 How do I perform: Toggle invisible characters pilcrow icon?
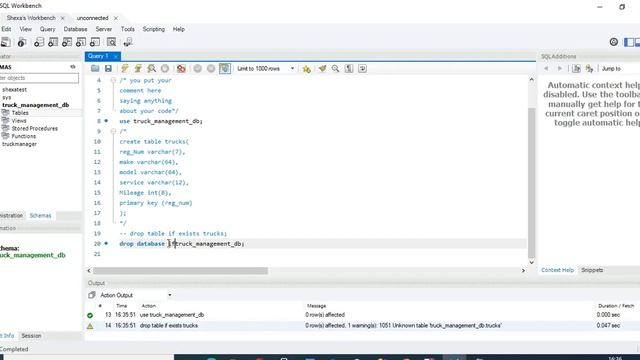pyautogui.click(x=349, y=69)
